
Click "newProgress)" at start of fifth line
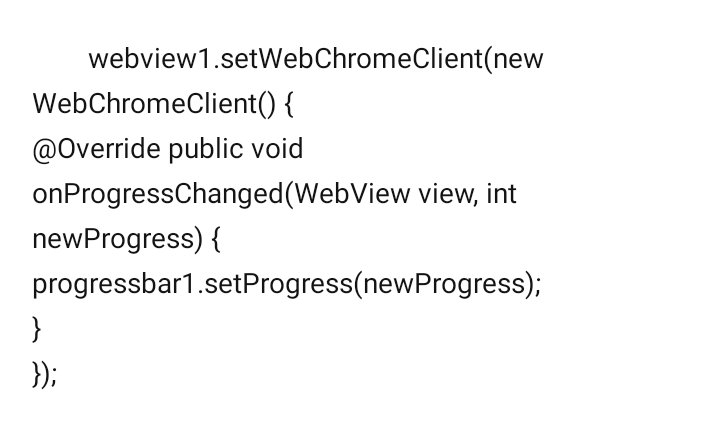(x=117, y=239)
